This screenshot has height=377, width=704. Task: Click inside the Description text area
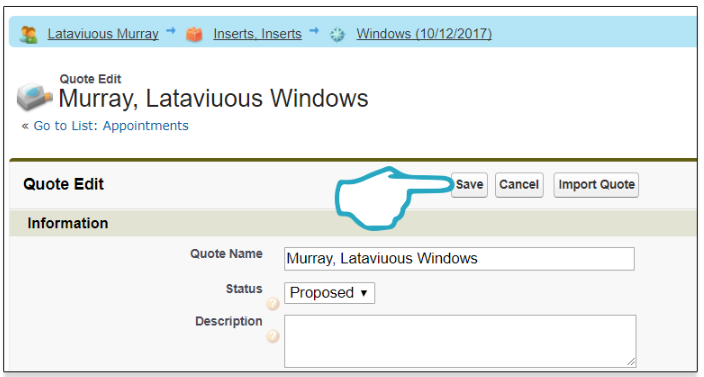(x=460, y=341)
